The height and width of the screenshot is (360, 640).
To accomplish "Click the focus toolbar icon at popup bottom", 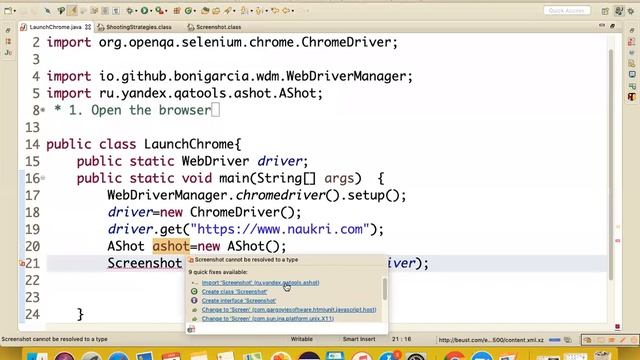I will [191, 329].
